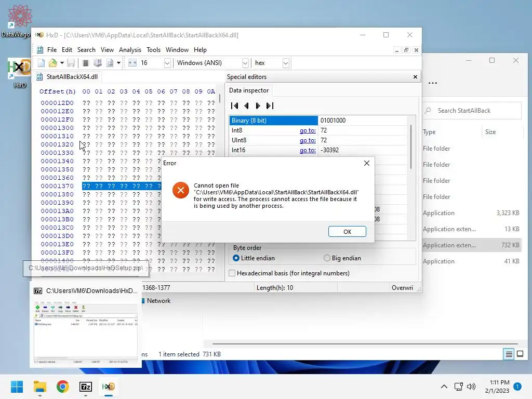Screen dimensions: 532x399
Task: Click the Open disk icon in toolbar
Action: click(98, 63)
